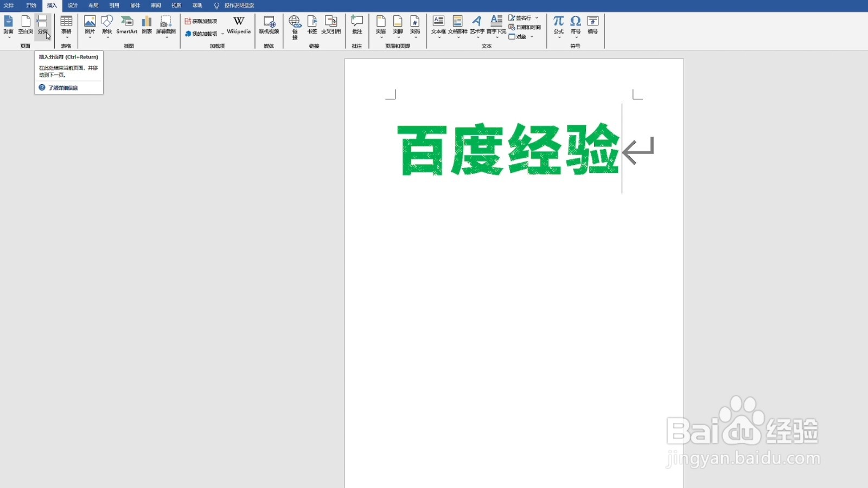Image resolution: width=868 pixels, height=488 pixels.
Task: Open the table (表格) insert menu
Action: tap(66, 26)
